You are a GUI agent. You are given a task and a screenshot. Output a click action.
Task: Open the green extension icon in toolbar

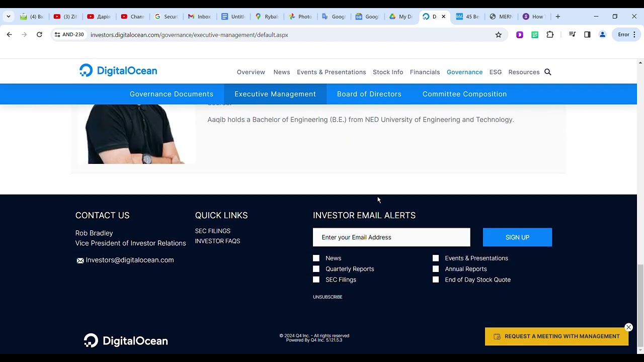(535, 35)
